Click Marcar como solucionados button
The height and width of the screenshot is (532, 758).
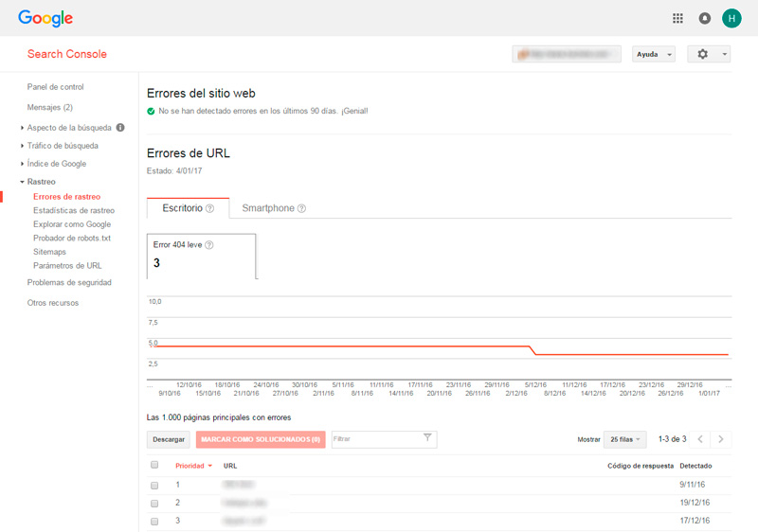262,439
